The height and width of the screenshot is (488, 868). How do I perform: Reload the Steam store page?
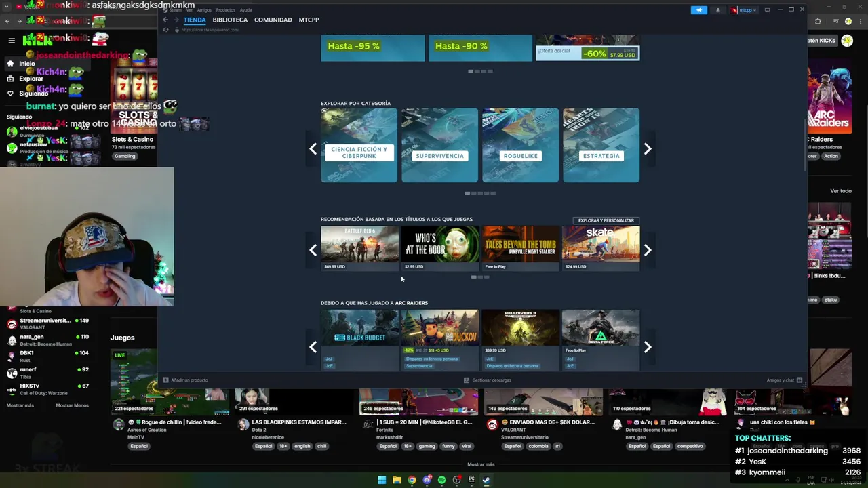point(165,30)
